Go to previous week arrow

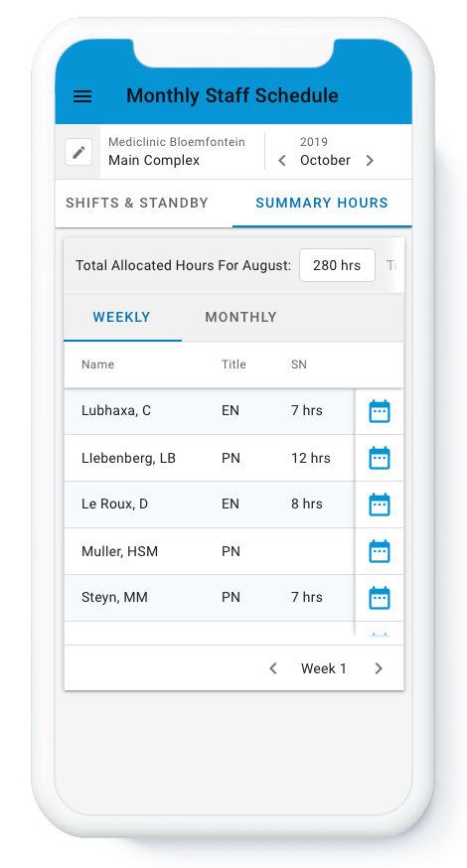tap(273, 668)
